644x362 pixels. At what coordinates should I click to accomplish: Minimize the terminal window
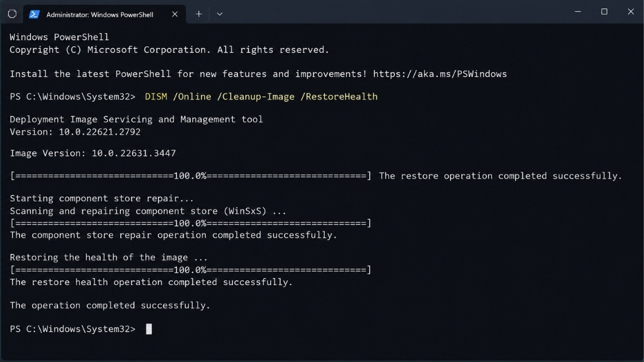tap(578, 12)
